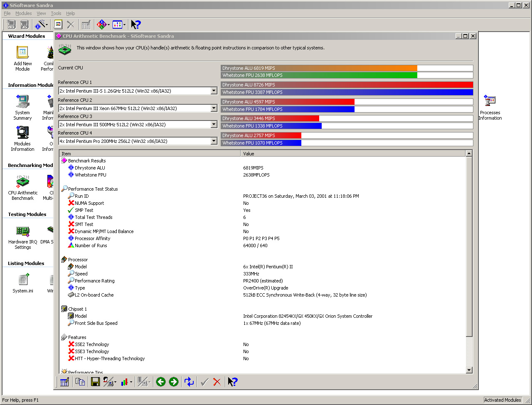The height and width of the screenshot is (405, 532).
Task: Click the Item column header
Action: pyautogui.click(x=150, y=154)
